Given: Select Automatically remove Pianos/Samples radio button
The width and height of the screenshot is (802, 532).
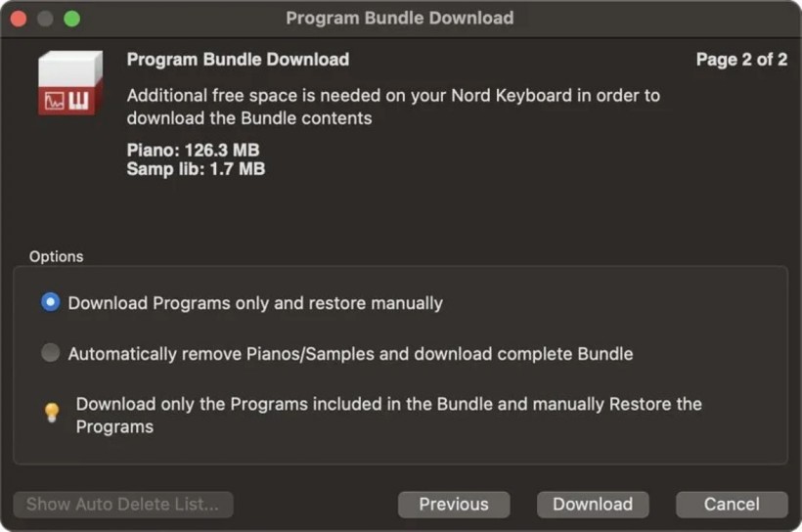Looking at the screenshot, I should [50, 352].
